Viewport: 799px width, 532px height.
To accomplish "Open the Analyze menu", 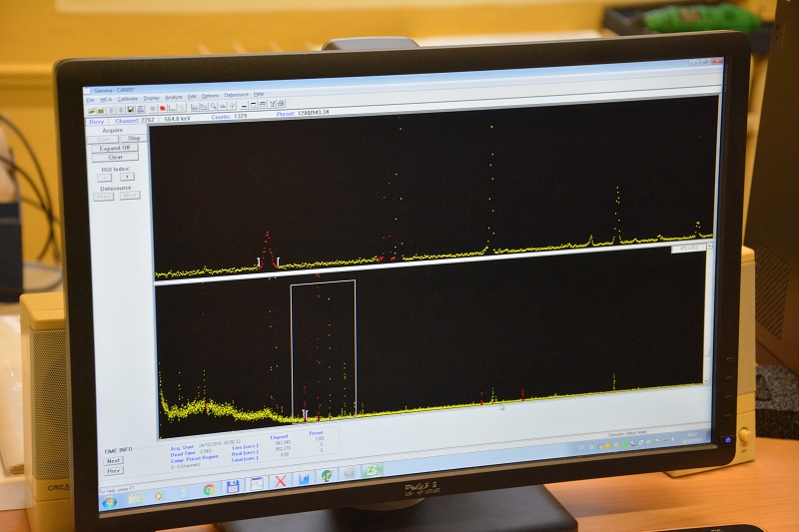I will (174, 97).
